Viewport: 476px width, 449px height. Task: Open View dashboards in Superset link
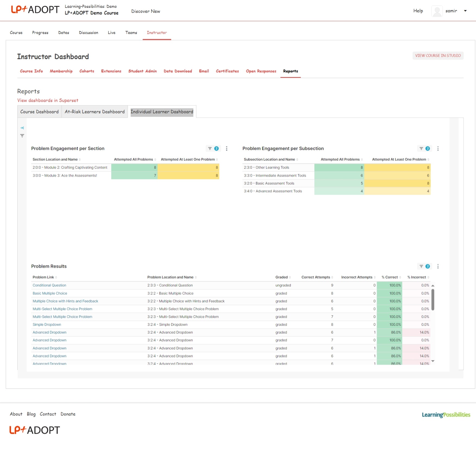(x=48, y=100)
